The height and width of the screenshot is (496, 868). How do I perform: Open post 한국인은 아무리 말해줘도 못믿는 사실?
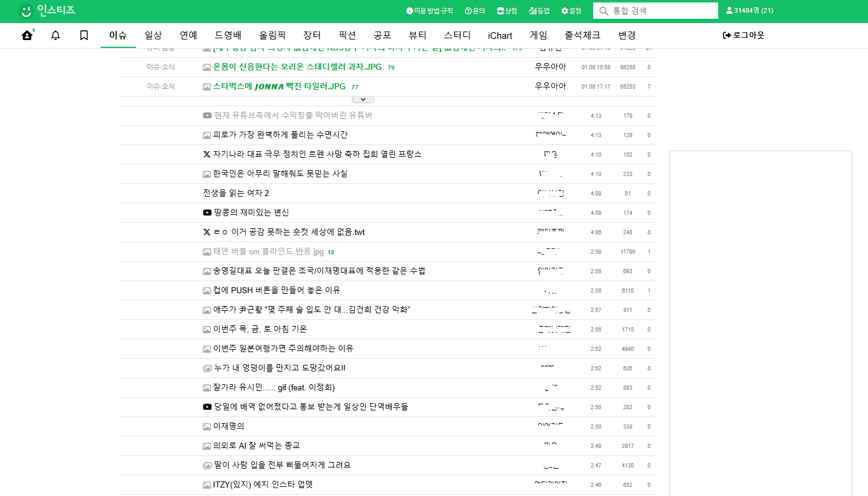tap(280, 174)
